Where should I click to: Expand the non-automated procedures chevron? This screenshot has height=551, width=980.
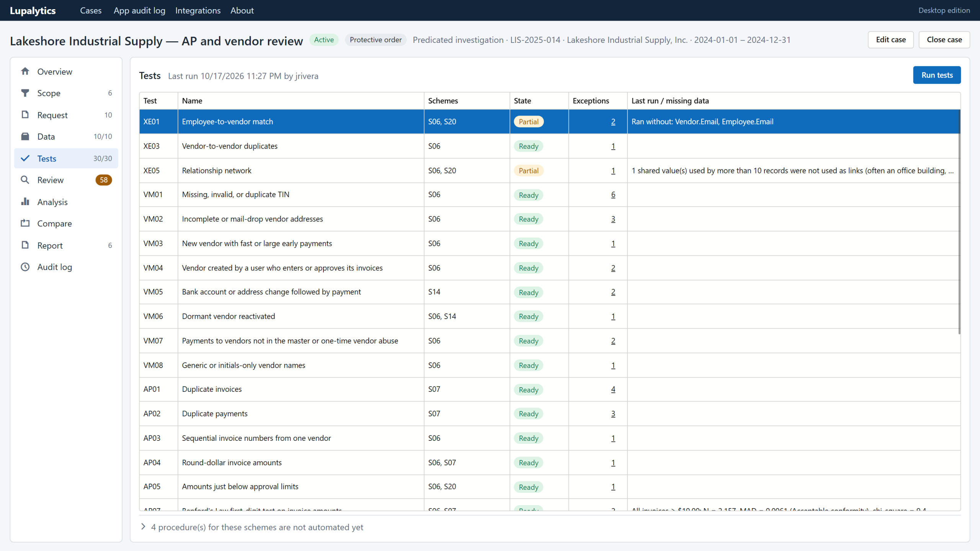[143, 527]
